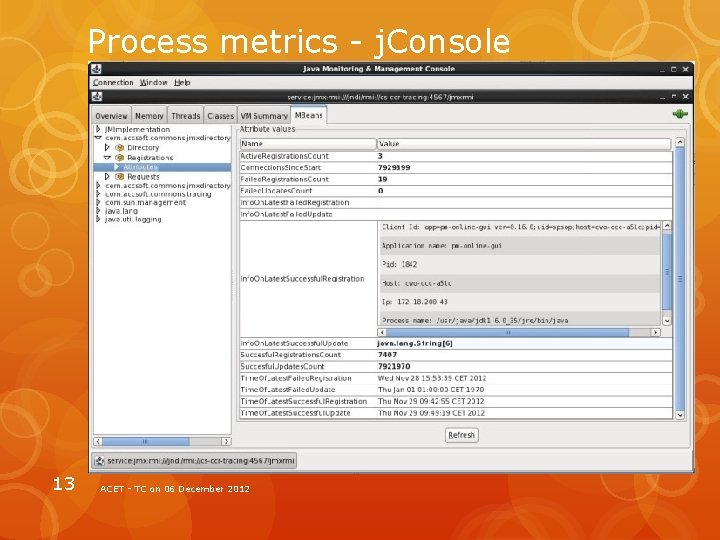Select the InfoOnLatestSuccessfulRegistration attribute name
720x540 pixels.
303,279
